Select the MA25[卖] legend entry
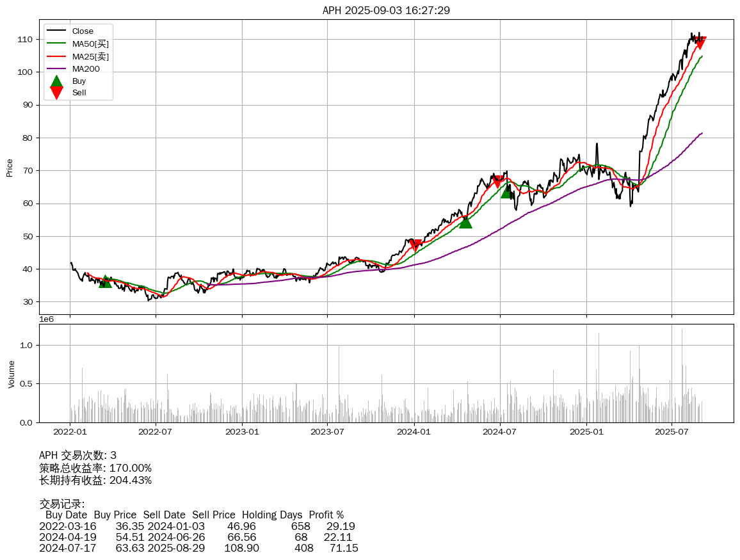740x560 pixels. (90, 56)
